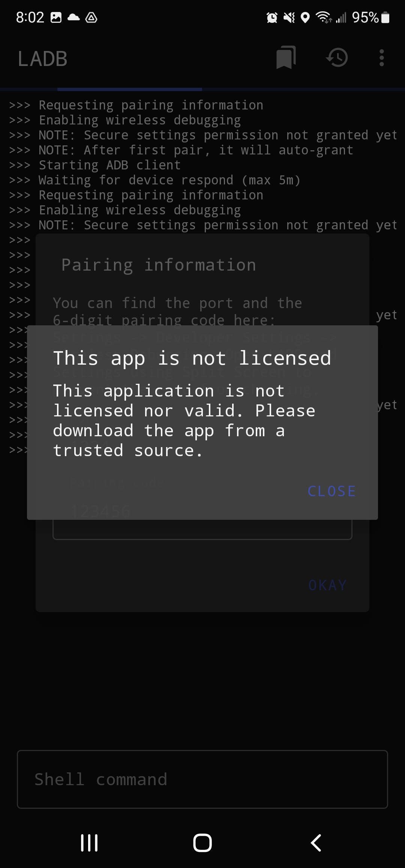Tap the location status icon
Screen dimensions: 405x868
point(305,18)
